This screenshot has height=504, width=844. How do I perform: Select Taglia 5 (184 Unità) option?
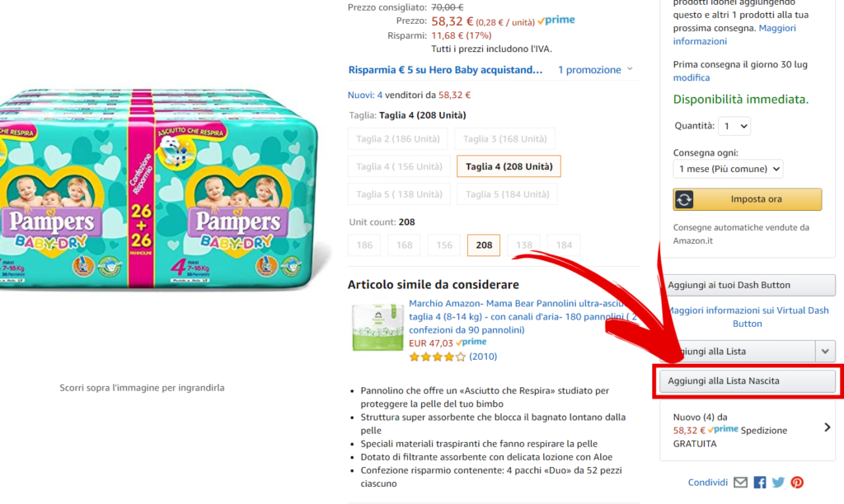pos(507,194)
